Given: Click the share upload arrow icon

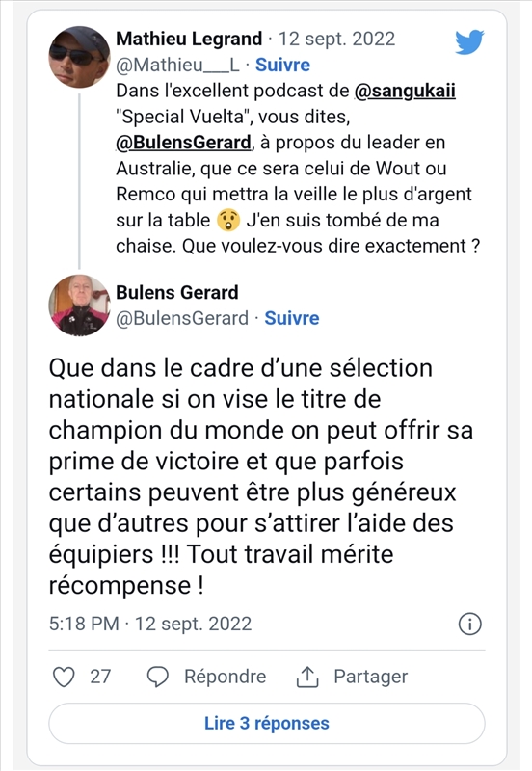Looking at the screenshot, I should [307, 677].
